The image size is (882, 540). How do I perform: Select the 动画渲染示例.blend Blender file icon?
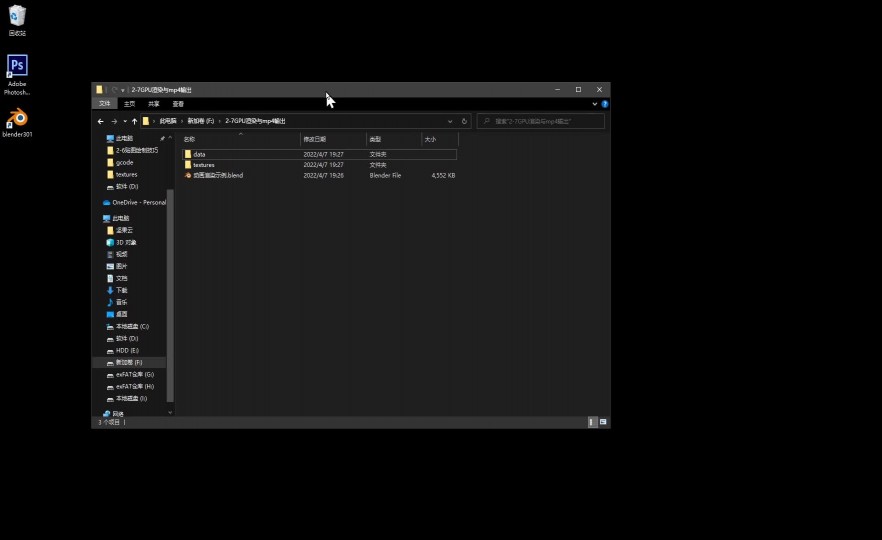pos(188,176)
